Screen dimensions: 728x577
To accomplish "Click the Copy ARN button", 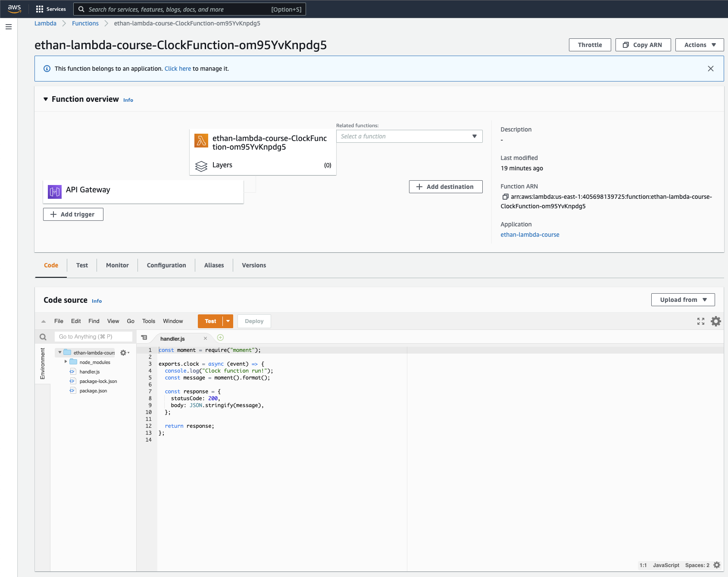I will (643, 45).
